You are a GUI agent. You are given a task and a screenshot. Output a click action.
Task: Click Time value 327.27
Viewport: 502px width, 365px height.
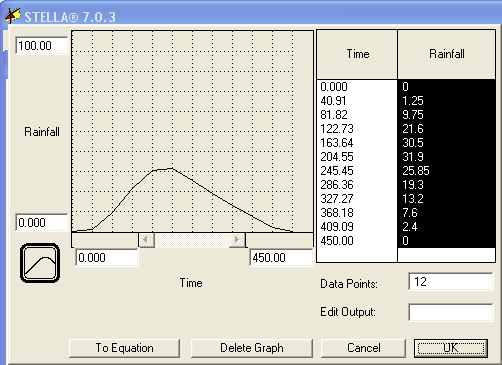coord(337,199)
